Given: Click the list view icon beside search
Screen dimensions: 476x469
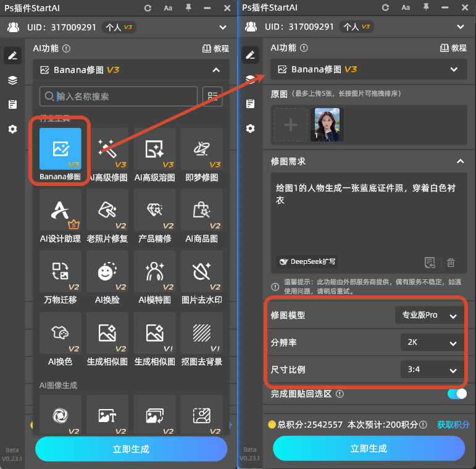Looking at the screenshot, I should [212, 96].
